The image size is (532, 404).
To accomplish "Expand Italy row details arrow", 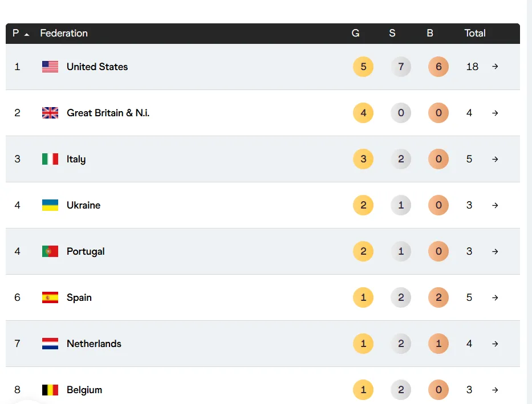I will (495, 159).
